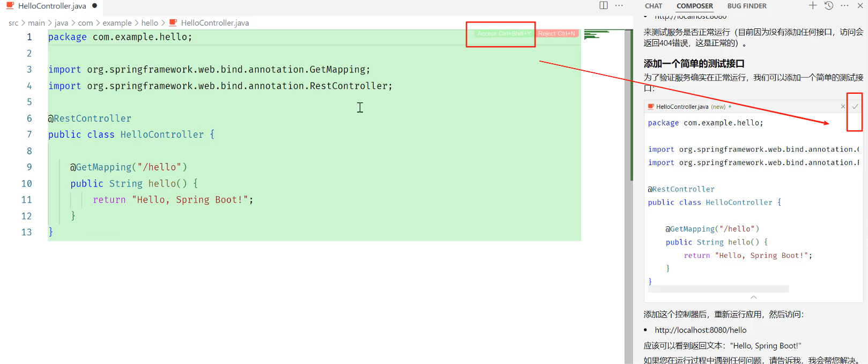Click heading '添加一个简单的测试接口'
868x364 pixels.
coord(694,64)
